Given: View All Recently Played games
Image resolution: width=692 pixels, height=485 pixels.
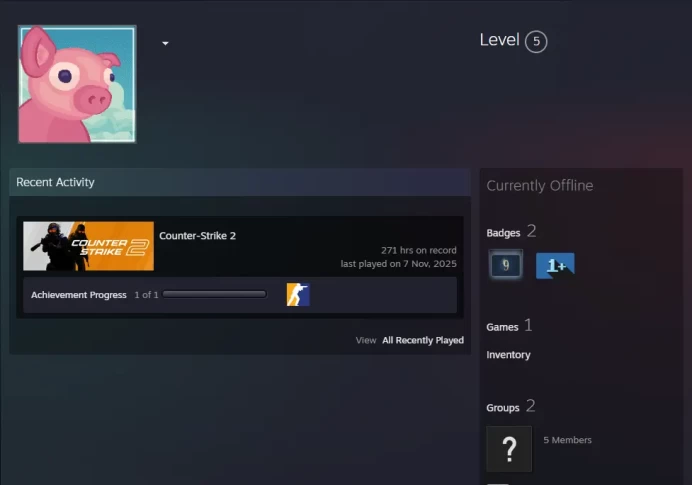Looking at the screenshot, I should pos(423,340).
